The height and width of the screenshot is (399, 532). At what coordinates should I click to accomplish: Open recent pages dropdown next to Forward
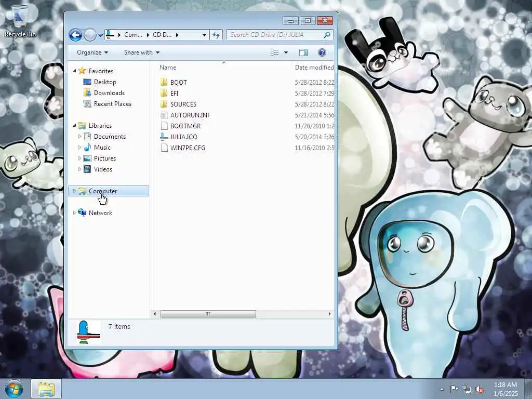[100, 35]
